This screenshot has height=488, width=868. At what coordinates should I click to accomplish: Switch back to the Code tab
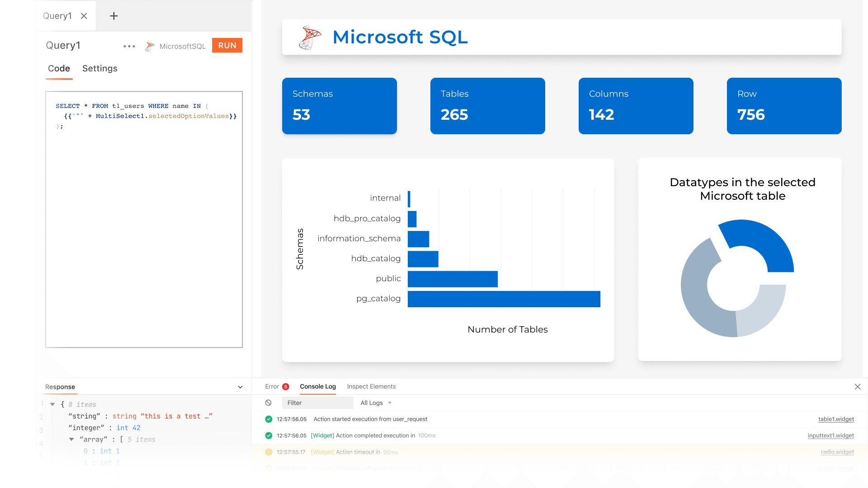pyautogui.click(x=59, y=68)
